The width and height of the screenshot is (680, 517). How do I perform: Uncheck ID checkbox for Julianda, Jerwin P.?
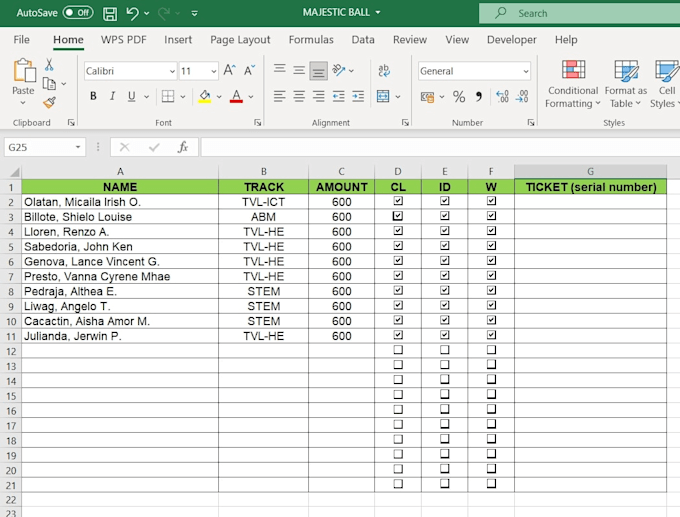pos(445,335)
